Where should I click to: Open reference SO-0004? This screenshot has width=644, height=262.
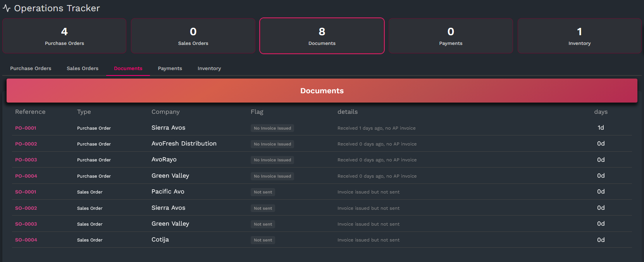click(x=26, y=240)
